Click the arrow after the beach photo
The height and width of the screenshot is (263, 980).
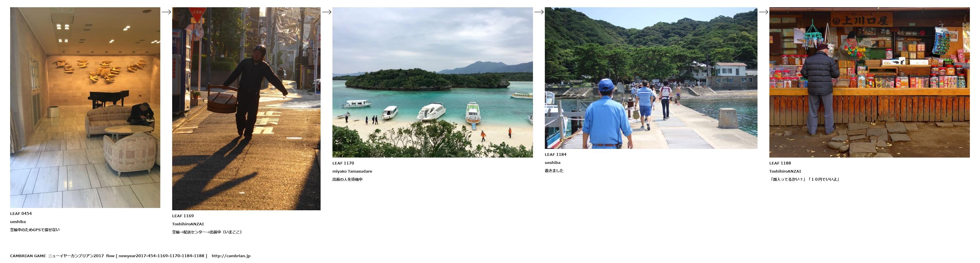[x=539, y=12]
